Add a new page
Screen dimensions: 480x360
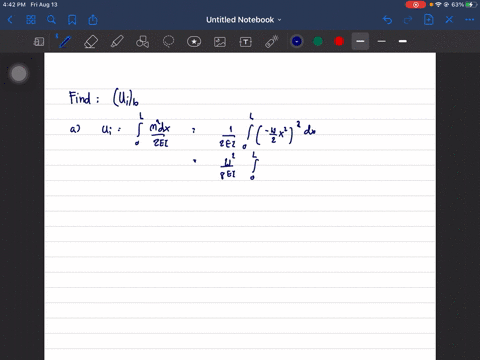[429, 20]
